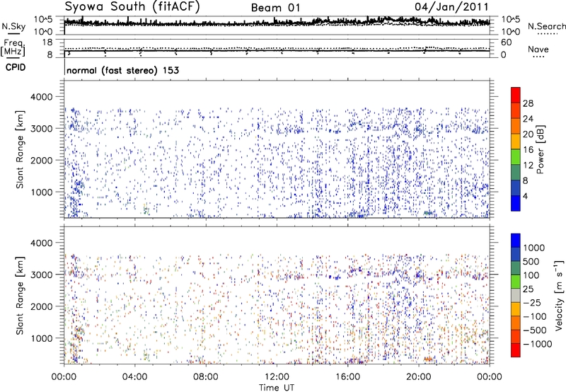Click the 'Power [dB]' color bar label
Screen dimensions: 566x392
click(541, 149)
